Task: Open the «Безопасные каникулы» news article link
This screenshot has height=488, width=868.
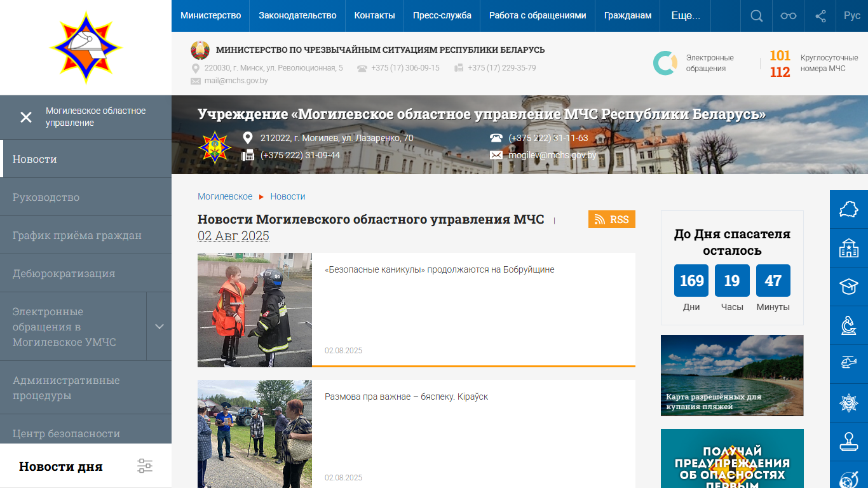Action: pos(439,269)
